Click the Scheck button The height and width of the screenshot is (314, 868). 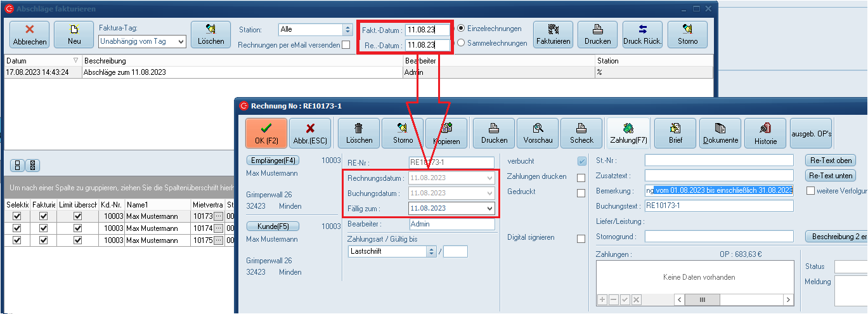click(581, 133)
